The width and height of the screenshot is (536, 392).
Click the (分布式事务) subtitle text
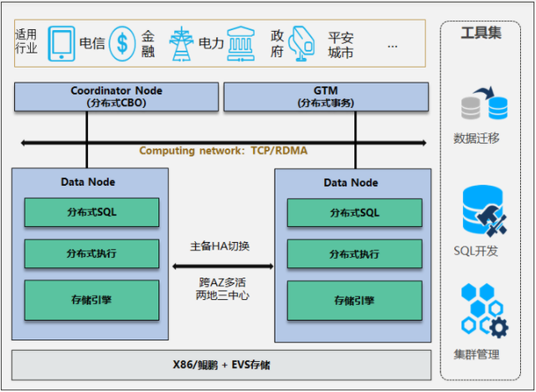[x=326, y=103]
